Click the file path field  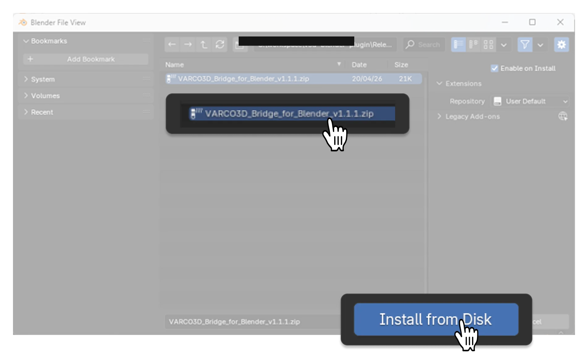325,45
